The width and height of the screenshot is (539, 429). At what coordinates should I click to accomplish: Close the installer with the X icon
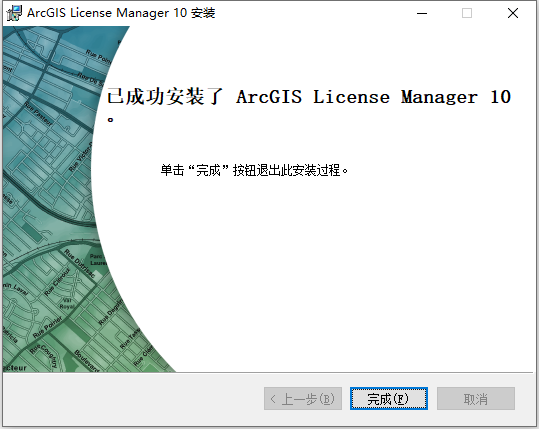pyautogui.click(x=513, y=13)
